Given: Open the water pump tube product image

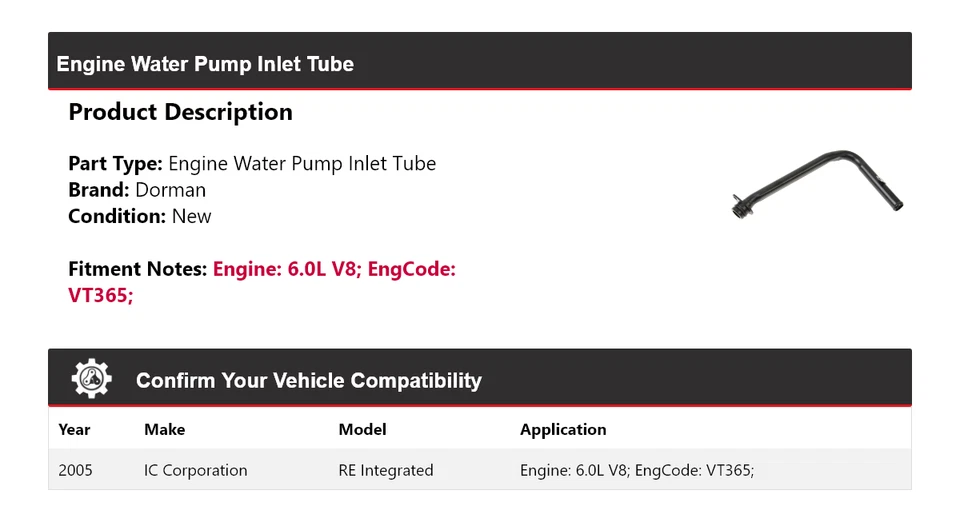Looking at the screenshot, I should [817, 185].
